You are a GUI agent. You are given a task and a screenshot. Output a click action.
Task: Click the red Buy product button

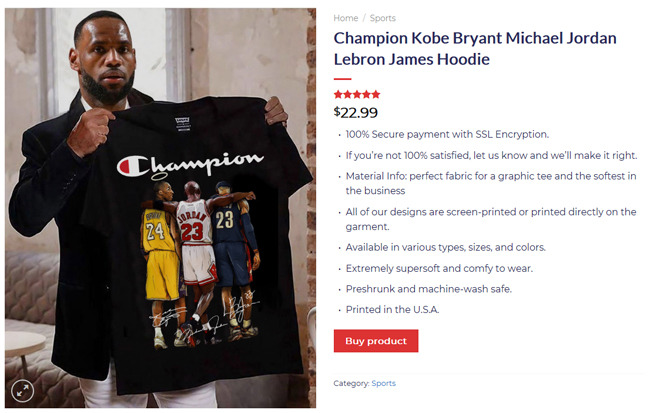pyautogui.click(x=376, y=341)
